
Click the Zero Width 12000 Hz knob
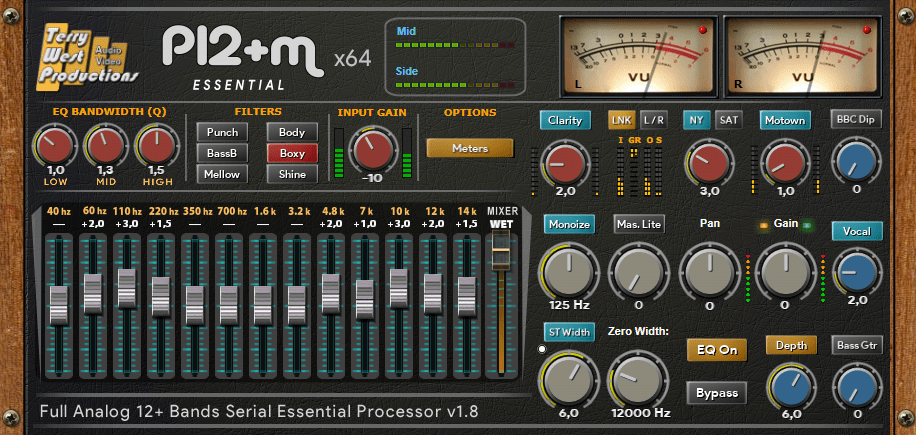point(639,379)
